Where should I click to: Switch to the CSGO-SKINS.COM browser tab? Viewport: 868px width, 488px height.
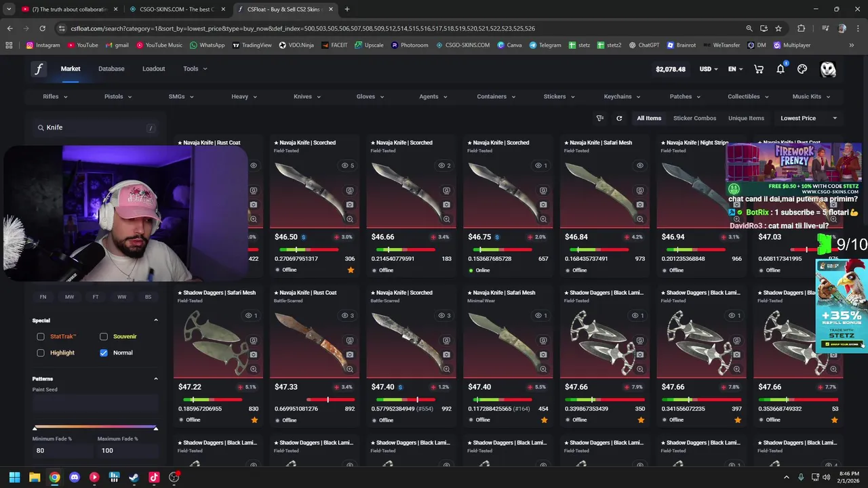pyautogui.click(x=177, y=9)
